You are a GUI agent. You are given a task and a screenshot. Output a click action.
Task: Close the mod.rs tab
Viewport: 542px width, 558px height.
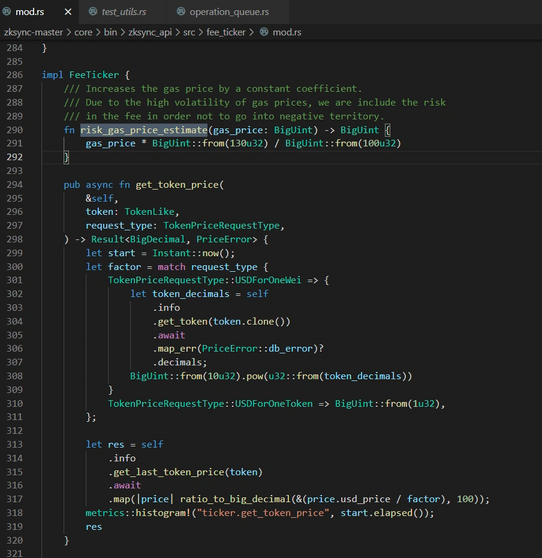point(68,12)
